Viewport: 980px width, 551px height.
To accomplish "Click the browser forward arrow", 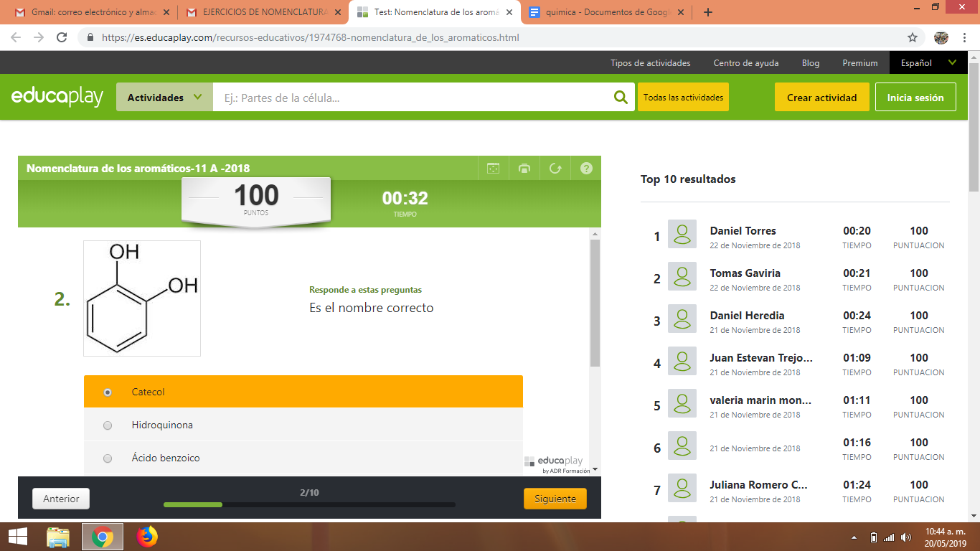I will pyautogui.click(x=39, y=37).
